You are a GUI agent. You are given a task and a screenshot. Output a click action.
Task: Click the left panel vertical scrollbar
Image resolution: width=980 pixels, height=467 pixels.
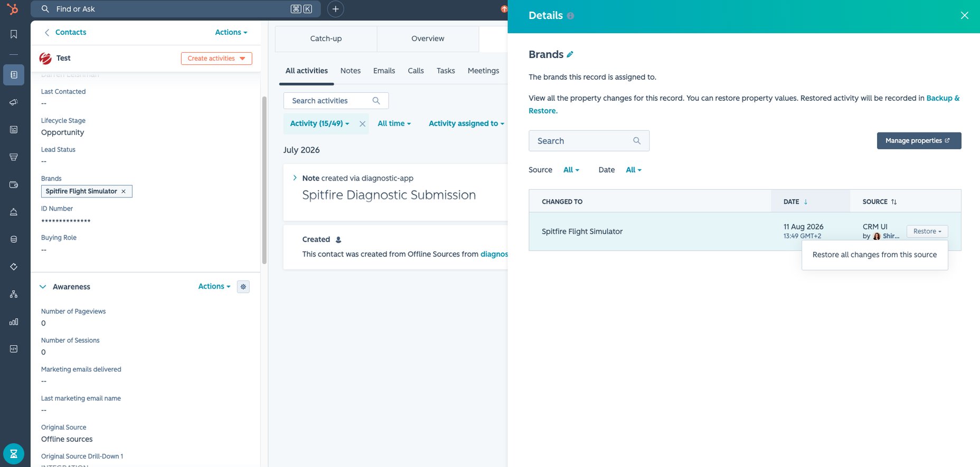point(265,179)
